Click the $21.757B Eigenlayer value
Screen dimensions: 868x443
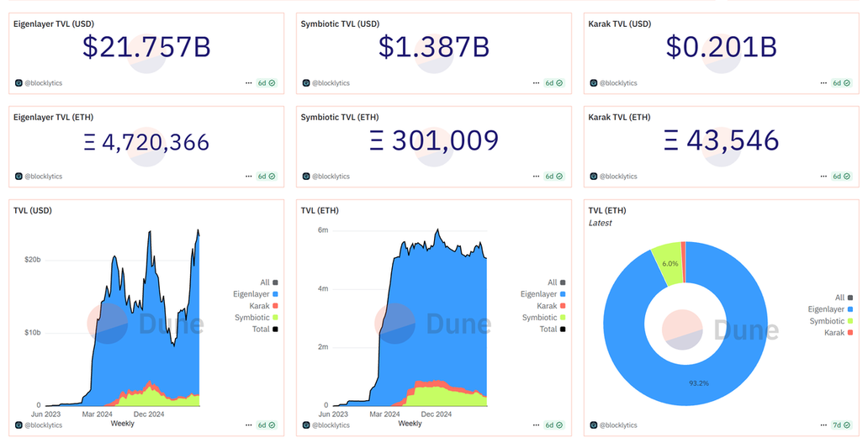click(x=146, y=46)
